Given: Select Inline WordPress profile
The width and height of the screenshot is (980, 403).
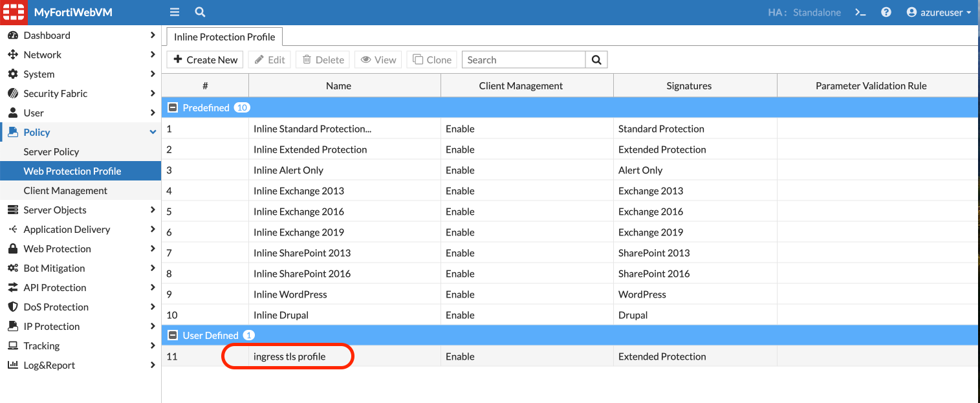Looking at the screenshot, I should click(290, 294).
